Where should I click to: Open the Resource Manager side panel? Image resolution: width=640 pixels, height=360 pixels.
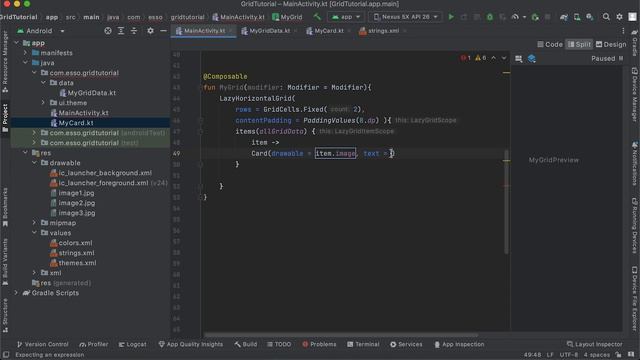pyautogui.click(x=5, y=61)
